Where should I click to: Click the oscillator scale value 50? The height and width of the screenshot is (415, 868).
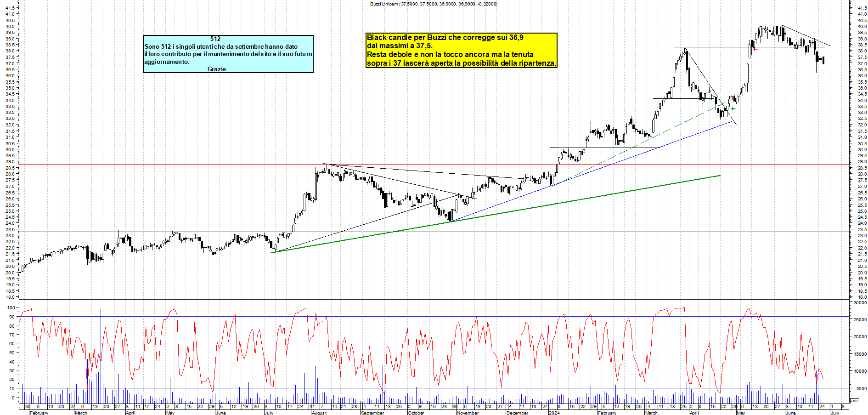[x=12, y=352]
